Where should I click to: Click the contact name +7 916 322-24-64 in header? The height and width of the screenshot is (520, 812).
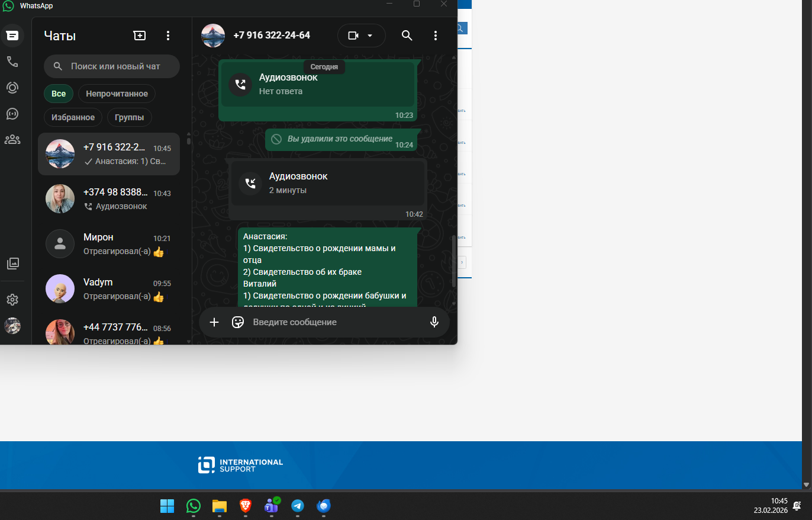pyautogui.click(x=272, y=36)
